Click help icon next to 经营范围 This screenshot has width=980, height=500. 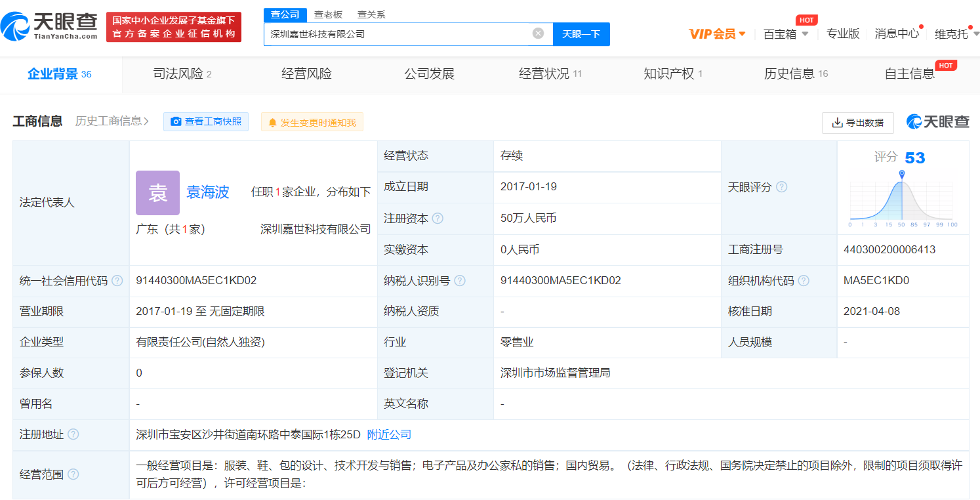coord(73,474)
